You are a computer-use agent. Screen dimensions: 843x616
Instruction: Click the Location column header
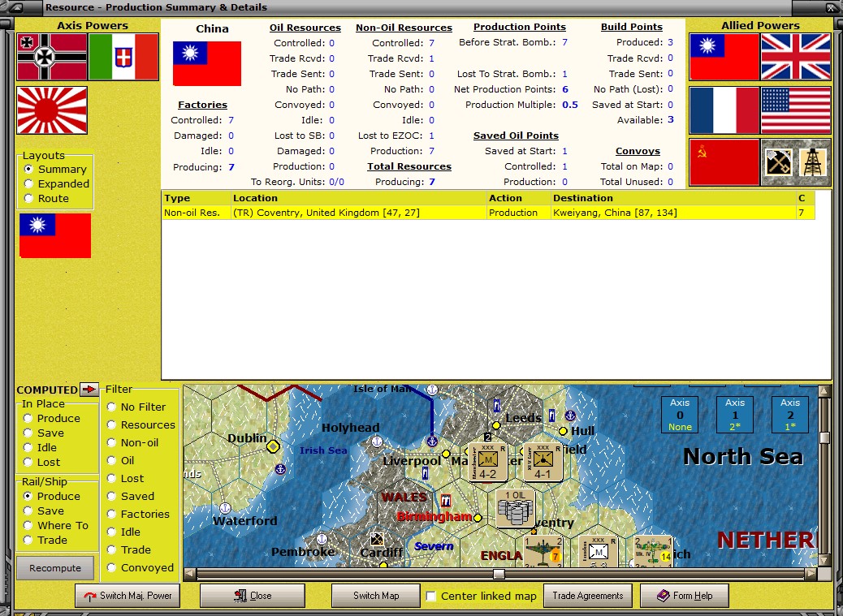point(359,198)
